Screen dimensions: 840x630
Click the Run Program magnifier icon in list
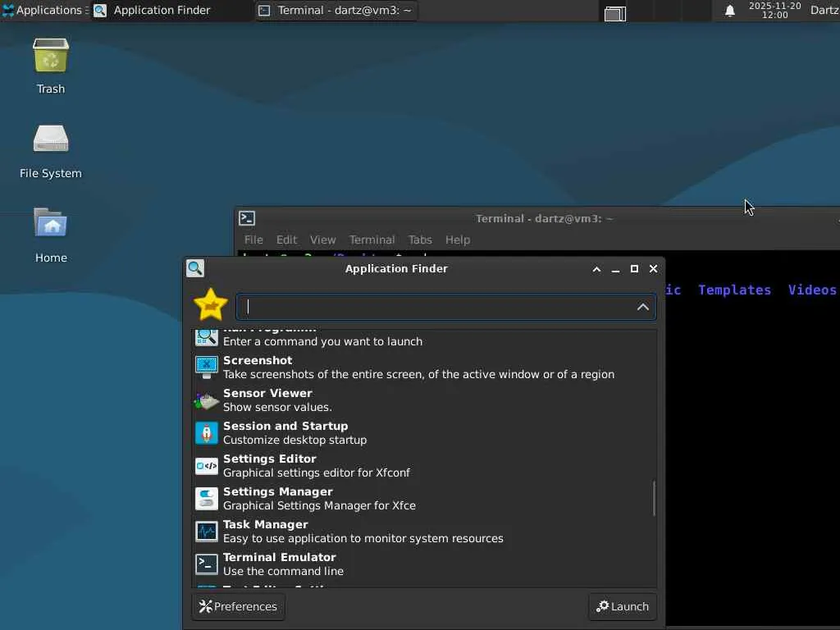pyautogui.click(x=206, y=337)
